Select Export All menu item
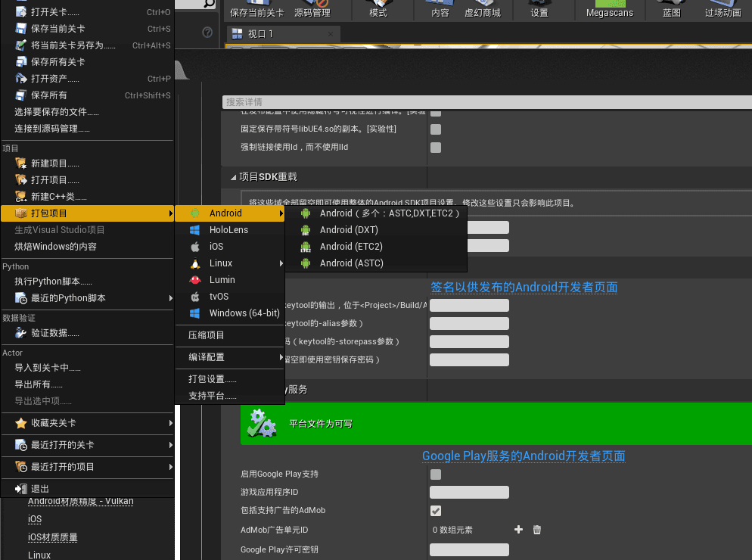This screenshot has width=752, height=560. click(x=87, y=384)
